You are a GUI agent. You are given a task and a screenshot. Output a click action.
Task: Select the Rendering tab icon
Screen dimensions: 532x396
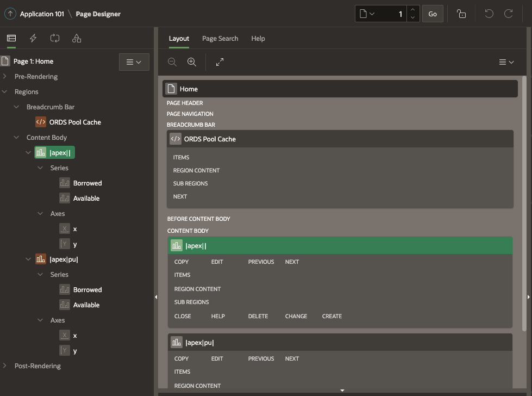click(11, 38)
